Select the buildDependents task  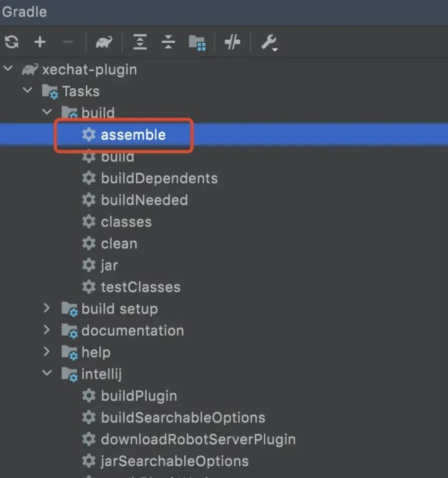pyautogui.click(x=160, y=178)
